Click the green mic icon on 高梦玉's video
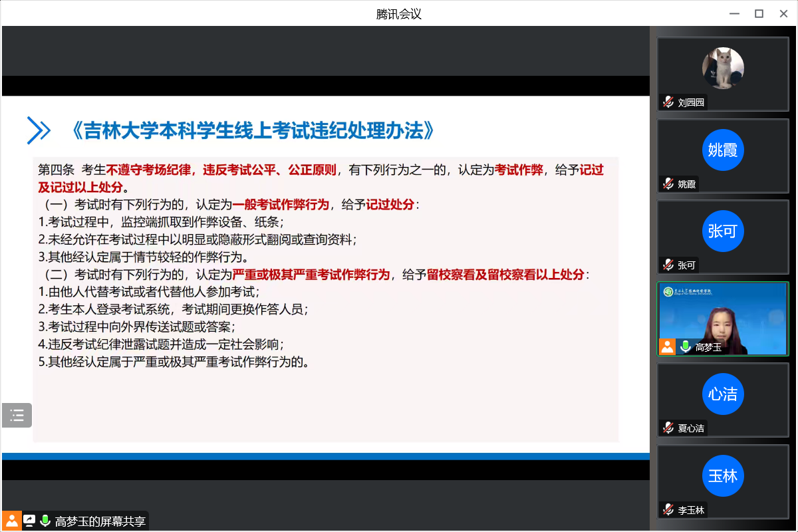Viewport: 798px width, 532px height. coord(686,346)
